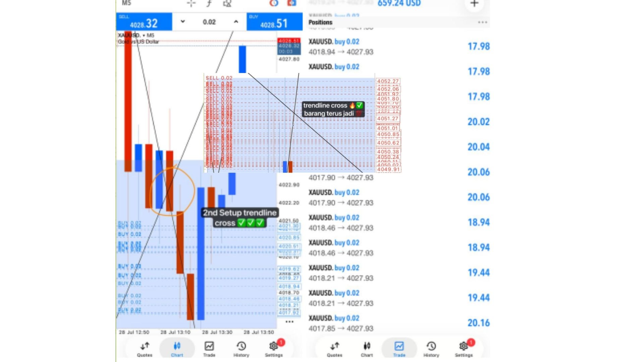Tap the 4018.70 price axis label
The width and height of the screenshot is (644, 362).
coord(289,293)
